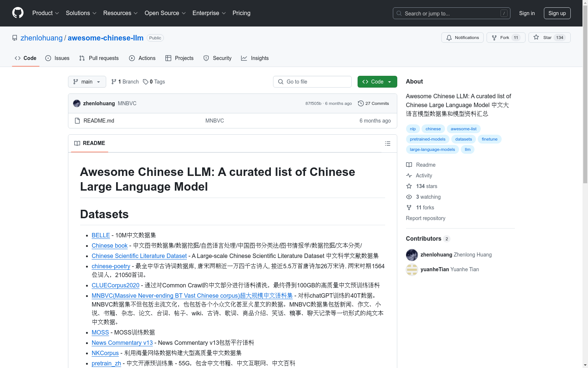Image resolution: width=588 pixels, height=368 pixels.
Task: Select the datasets topic tag
Action: tap(463, 139)
